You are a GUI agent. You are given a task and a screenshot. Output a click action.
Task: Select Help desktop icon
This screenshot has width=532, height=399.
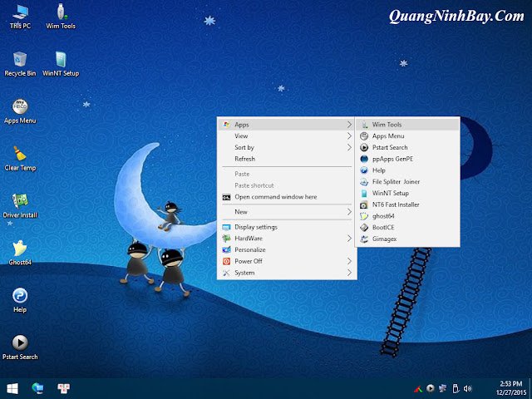point(20,300)
